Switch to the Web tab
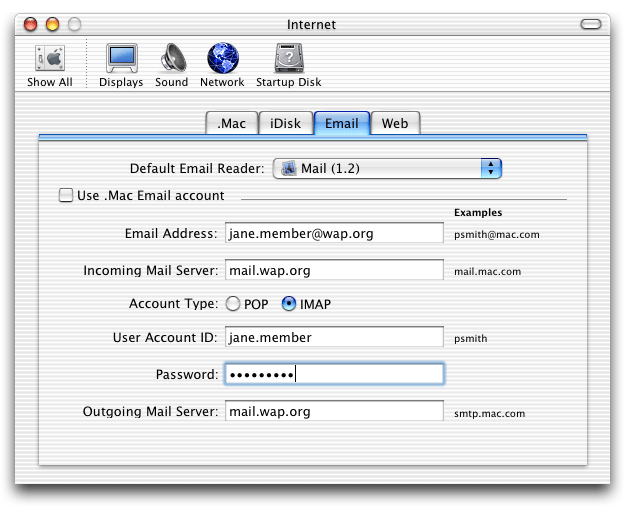Image resolution: width=625 pixels, height=507 pixels. tap(395, 123)
